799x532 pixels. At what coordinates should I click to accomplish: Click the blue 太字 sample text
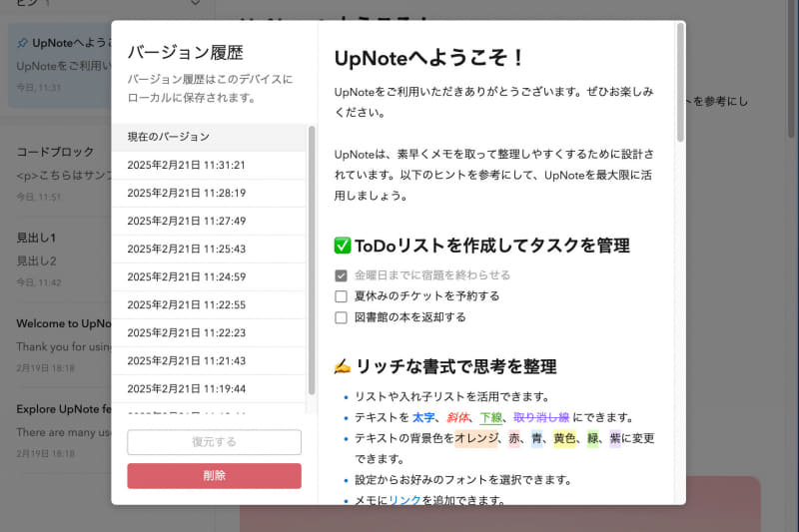(x=423, y=417)
